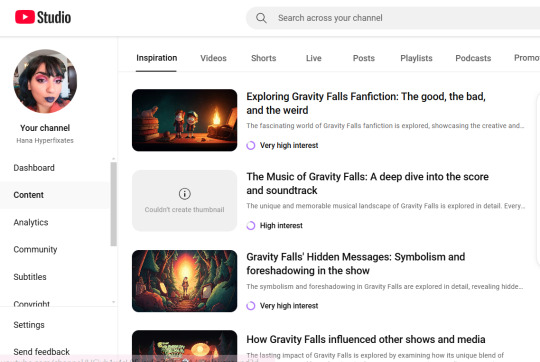Image resolution: width=540 pixels, height=362 pixels.
Task: Open Exploring Gravity Falls Fanfiction idea title
Action: coord(366,103)
